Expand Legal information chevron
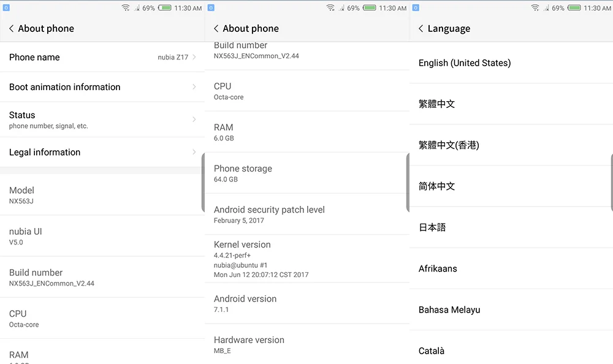The image size is (613, 364). point(194,152)
